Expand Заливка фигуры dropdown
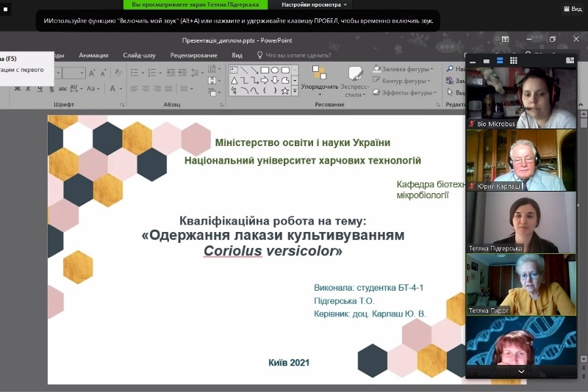588x392 pixels. tap(431, 70)
